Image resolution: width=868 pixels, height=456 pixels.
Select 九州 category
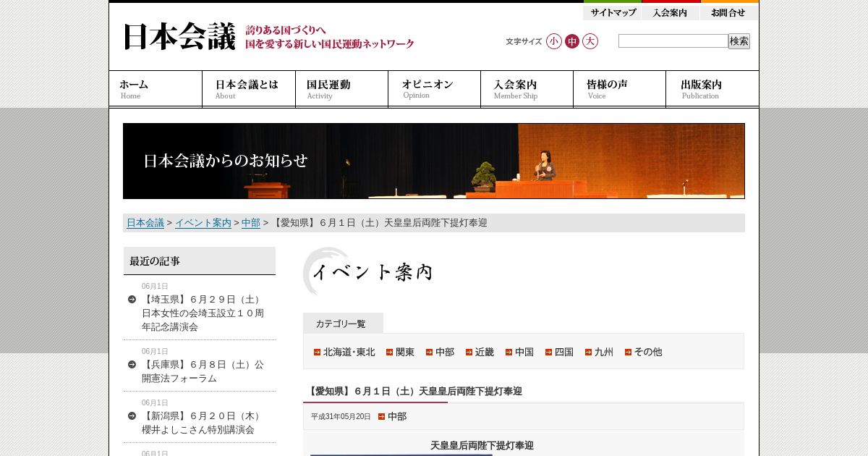coord(604,352)
